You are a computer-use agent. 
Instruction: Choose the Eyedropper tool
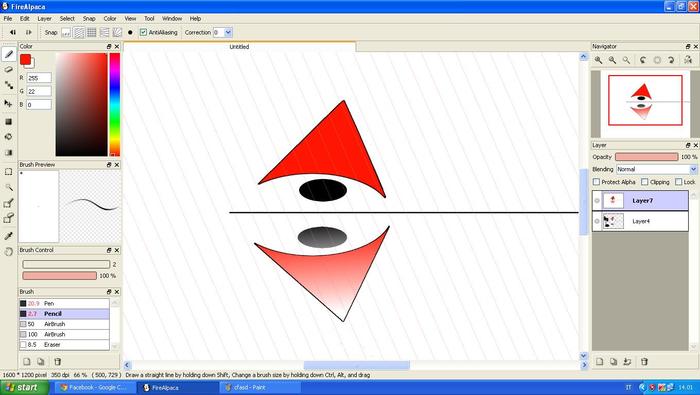(x=8, y=236)
